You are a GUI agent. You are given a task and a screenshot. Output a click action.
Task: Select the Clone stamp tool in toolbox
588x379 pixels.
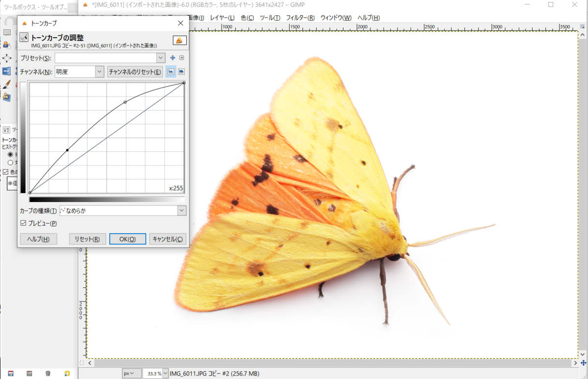[x=7, y=97]
